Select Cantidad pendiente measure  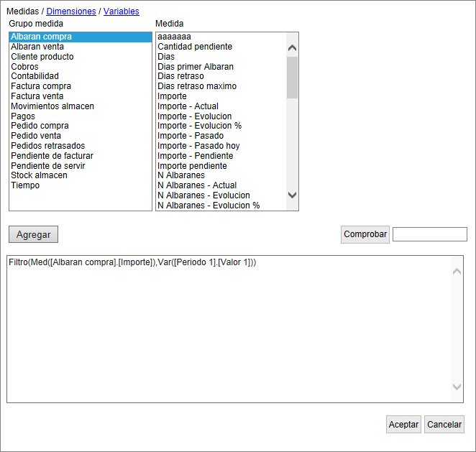coord(195,47)
